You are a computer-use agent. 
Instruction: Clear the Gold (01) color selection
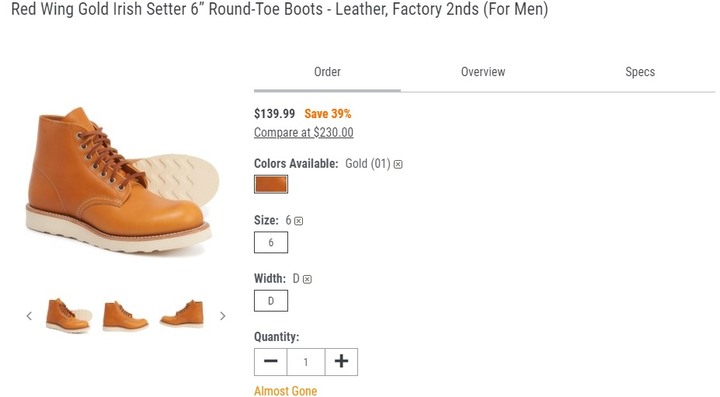[x=398, y=164]
